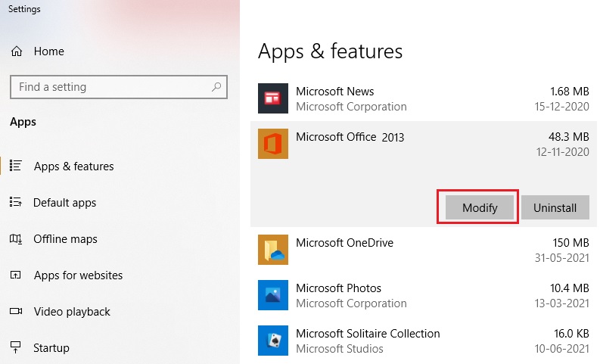This screenshot has width=600, height=364.
Task: Click the Offline maps icon
Action: point(16,239)
